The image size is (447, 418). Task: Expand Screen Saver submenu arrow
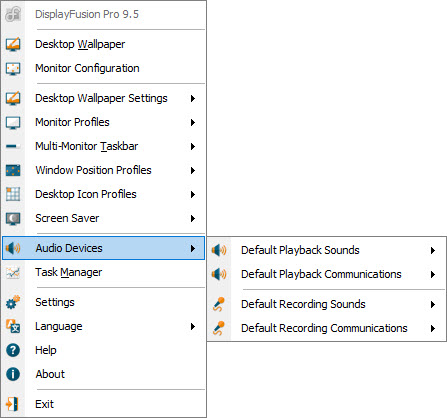pyautogui.click(x=193, y=218)
